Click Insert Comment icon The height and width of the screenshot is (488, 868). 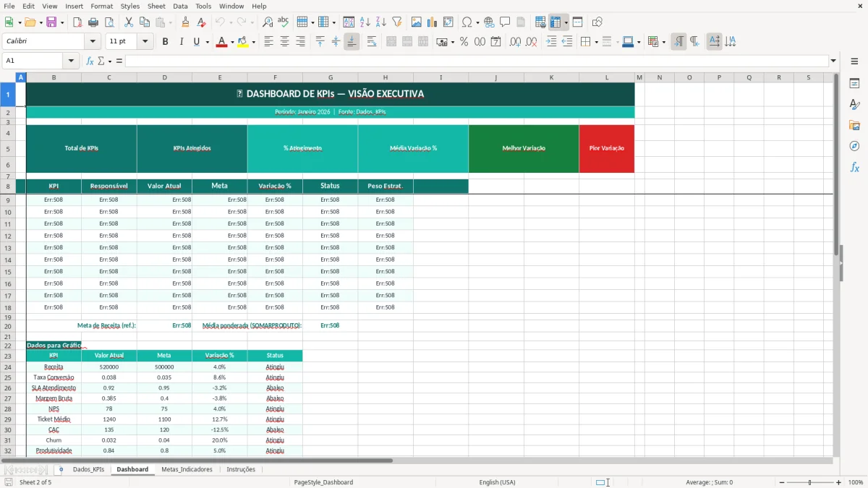tap(505, 22)
